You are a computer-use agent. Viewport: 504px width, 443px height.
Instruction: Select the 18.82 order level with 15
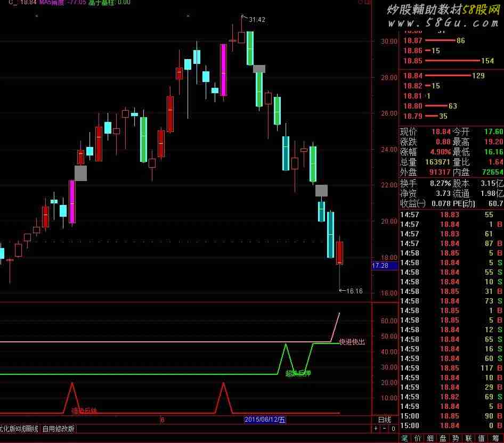tap(421, 86)
